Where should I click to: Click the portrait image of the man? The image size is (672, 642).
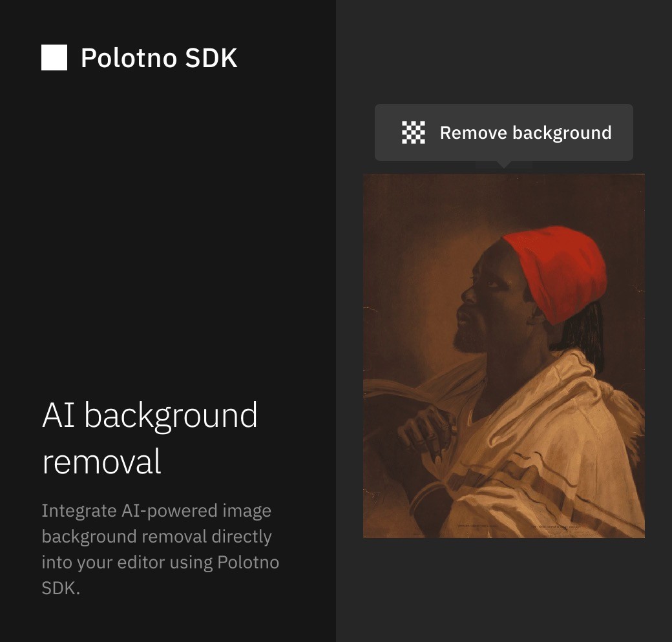pos(504,355)
